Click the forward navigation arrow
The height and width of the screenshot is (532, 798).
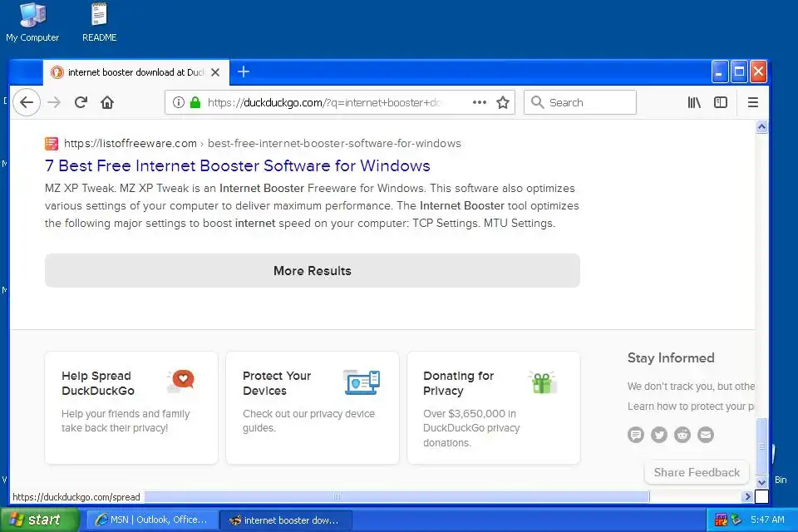pyautogui.click(x=54, y=102)
